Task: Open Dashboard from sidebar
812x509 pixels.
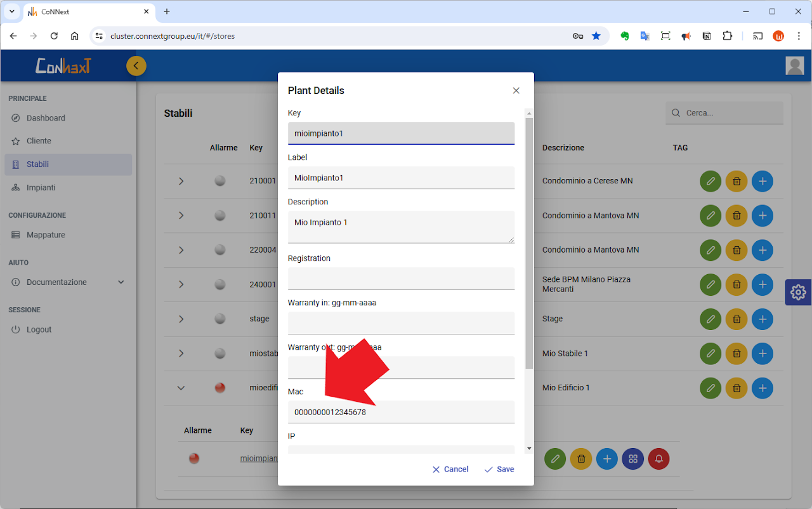Action: (46, 118)
